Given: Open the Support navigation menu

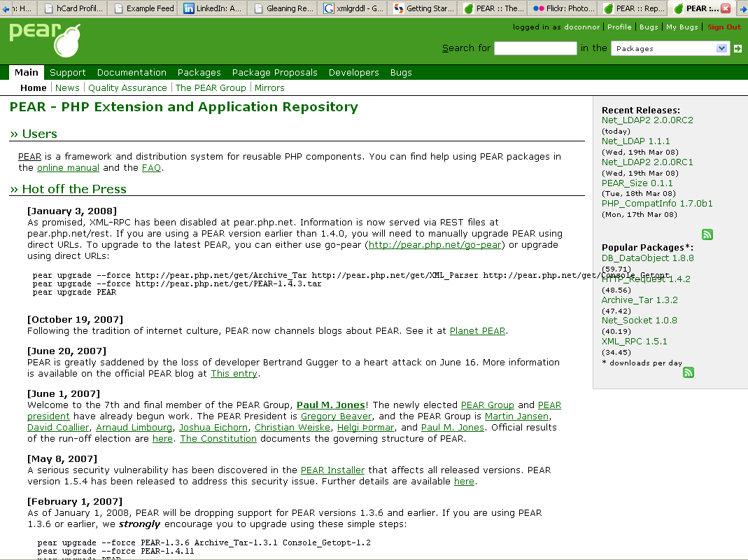Looking at the screenshot, I should point(68,73).
